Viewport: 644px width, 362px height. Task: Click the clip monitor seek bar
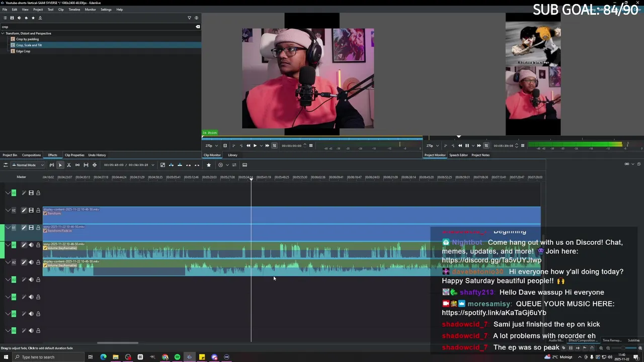pos(312,138)
